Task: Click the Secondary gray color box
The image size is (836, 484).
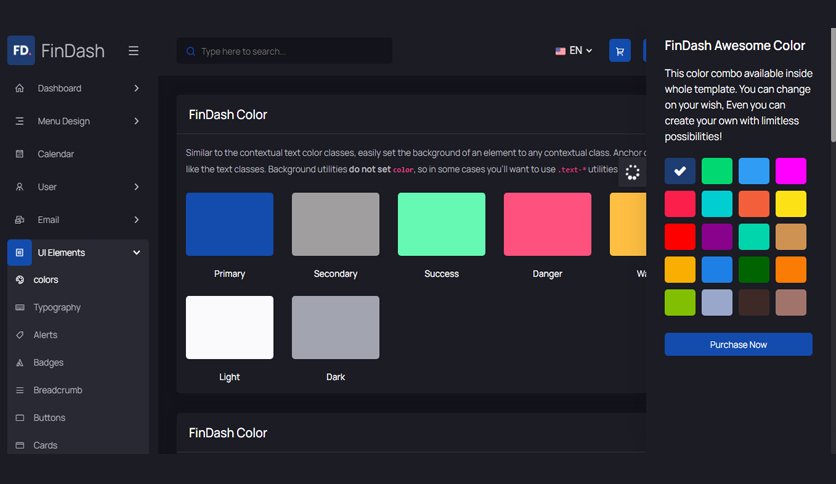Action: point(335,224)
